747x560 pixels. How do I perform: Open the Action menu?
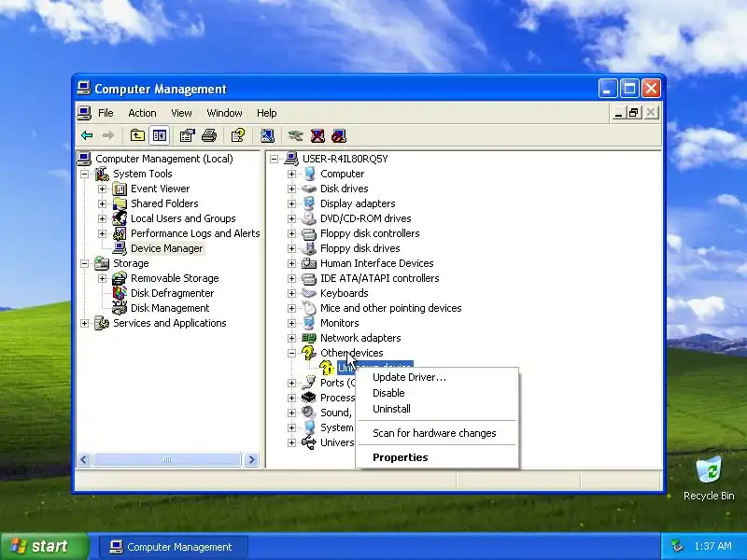coord(142,113)
